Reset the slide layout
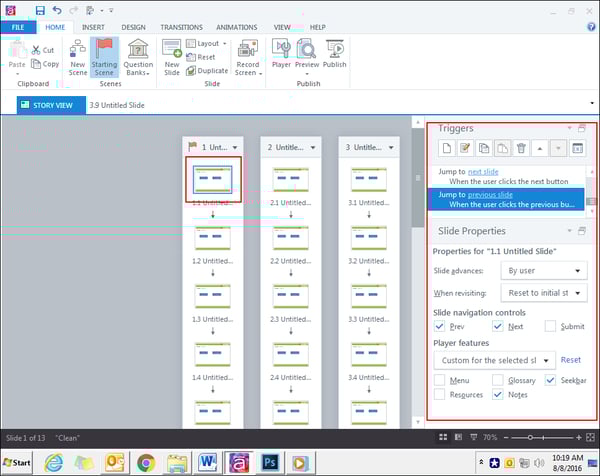 click(x=201, y=57)
